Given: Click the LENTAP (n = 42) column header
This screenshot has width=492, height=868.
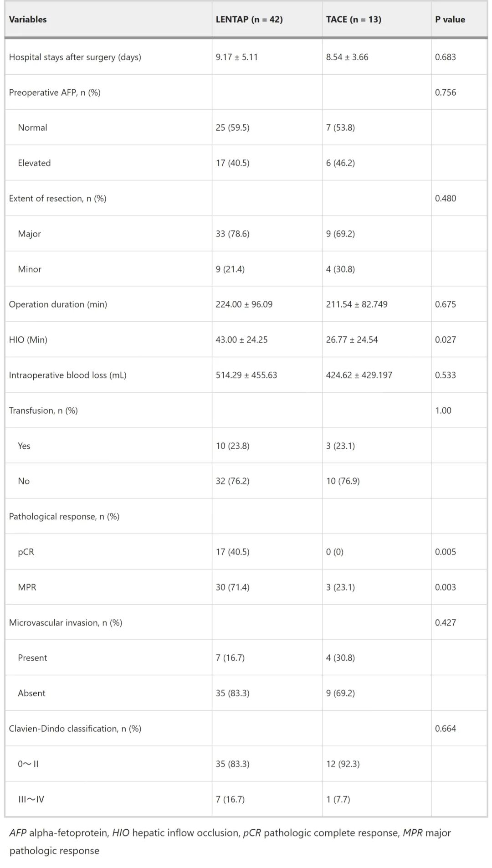Looking at the screenshot, I should [x=249, y=20].
